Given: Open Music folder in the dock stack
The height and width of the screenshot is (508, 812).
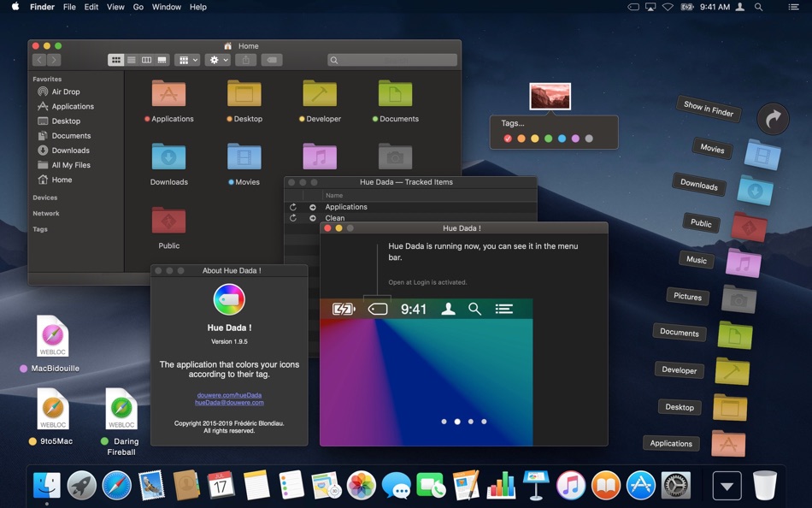Looking at the screenshot, I should coord(743,263).
